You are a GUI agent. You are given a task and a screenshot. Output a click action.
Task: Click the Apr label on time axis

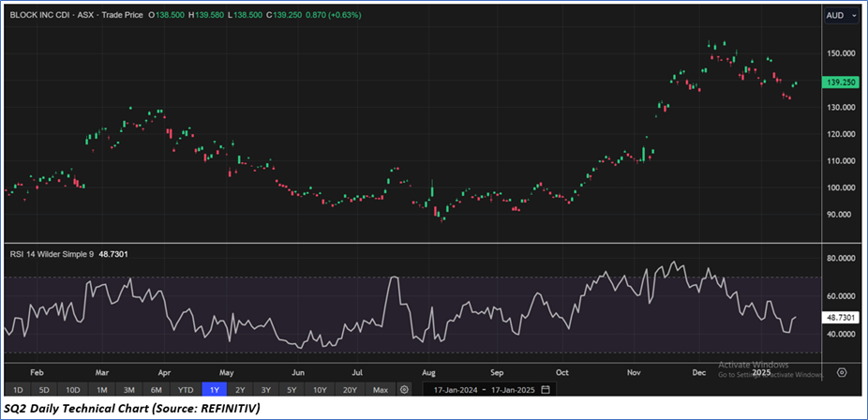pos(164,372)
